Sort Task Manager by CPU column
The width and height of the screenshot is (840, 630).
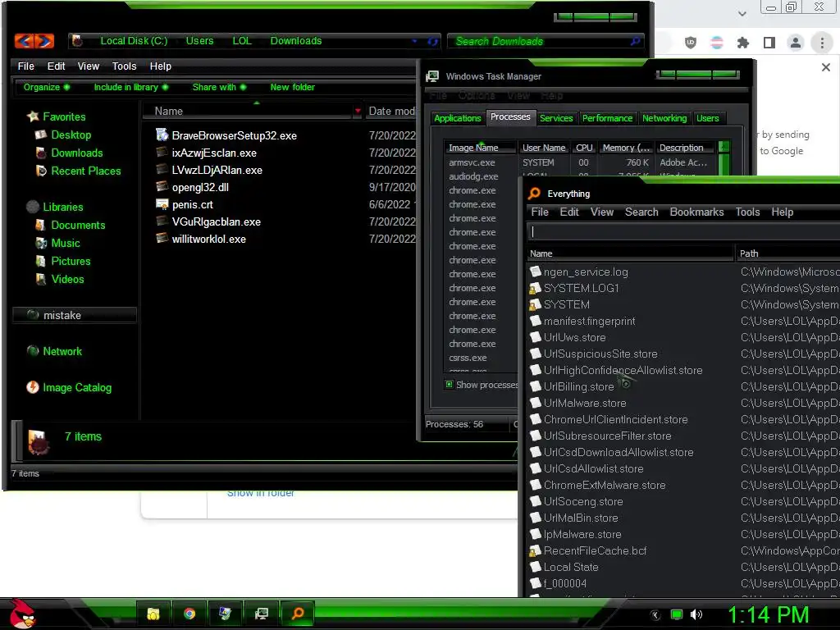point(584,148)
